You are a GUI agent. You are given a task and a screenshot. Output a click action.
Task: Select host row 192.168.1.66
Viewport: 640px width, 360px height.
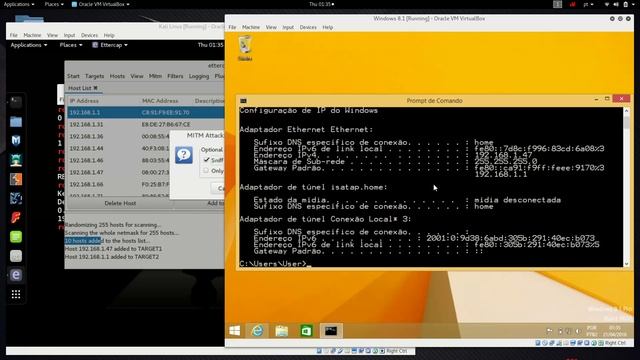(x=118, y=184)
